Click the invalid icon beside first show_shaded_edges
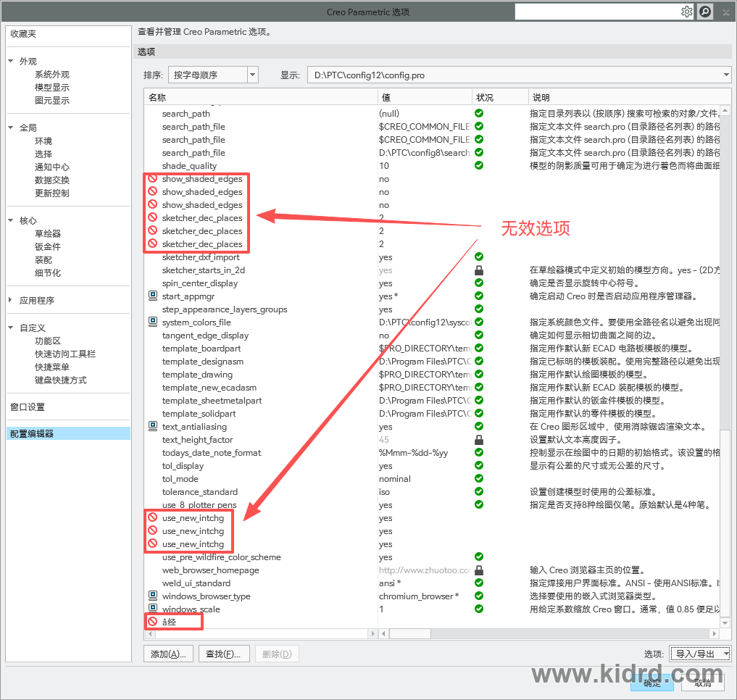 pos(152,179)
